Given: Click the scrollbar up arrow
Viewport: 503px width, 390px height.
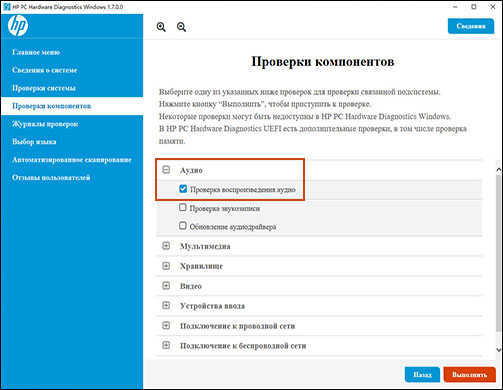Looking at the screenshot, I should [x=499, y=169].
